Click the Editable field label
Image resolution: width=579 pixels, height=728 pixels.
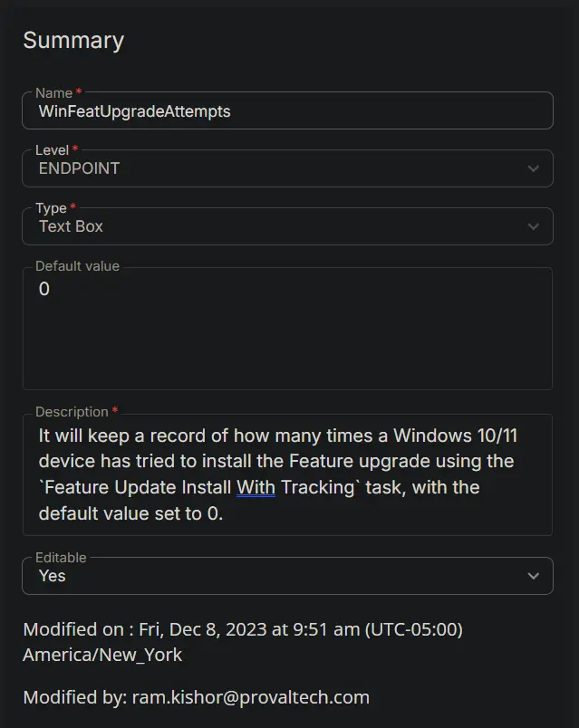[x=61, y=557]
